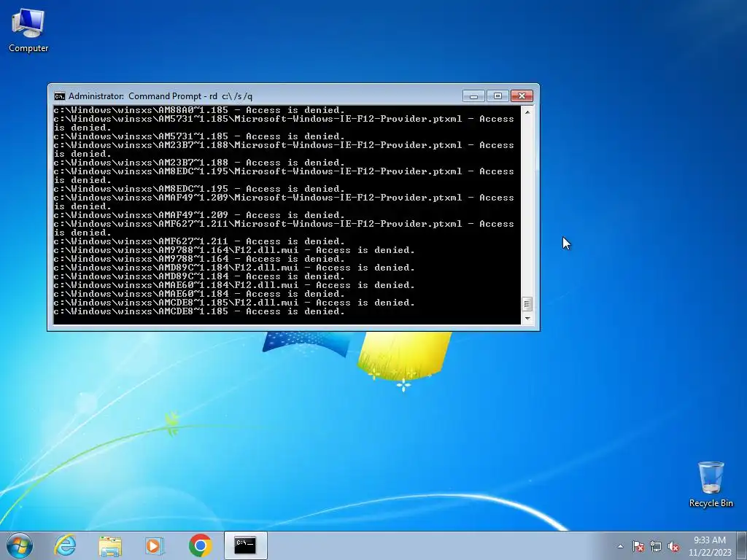Open Action Center flag tray icon
747x560 pixels.
pos(638,546)
